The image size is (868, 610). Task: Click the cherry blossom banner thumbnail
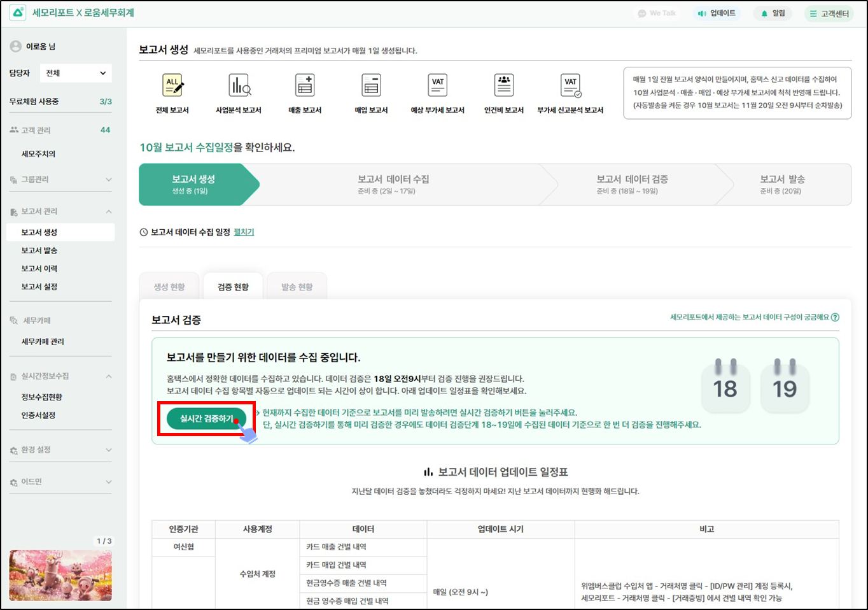coord(60,576)
